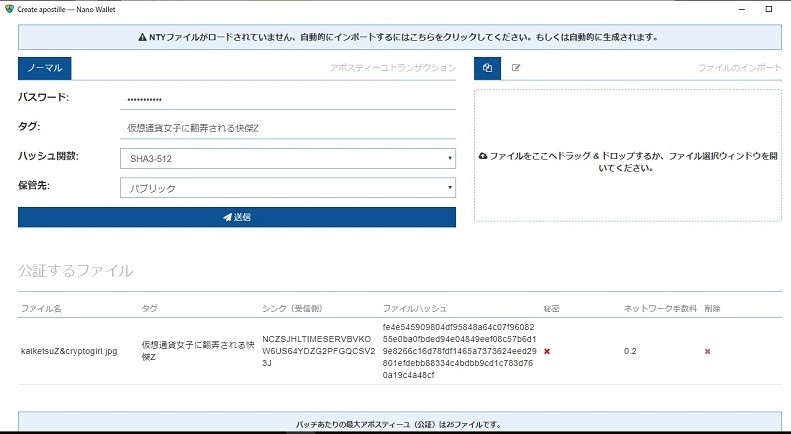This screenshot has height=434, width=791.
Task: Click the アポスティーユトランザクション heading text
Action: 392,68
